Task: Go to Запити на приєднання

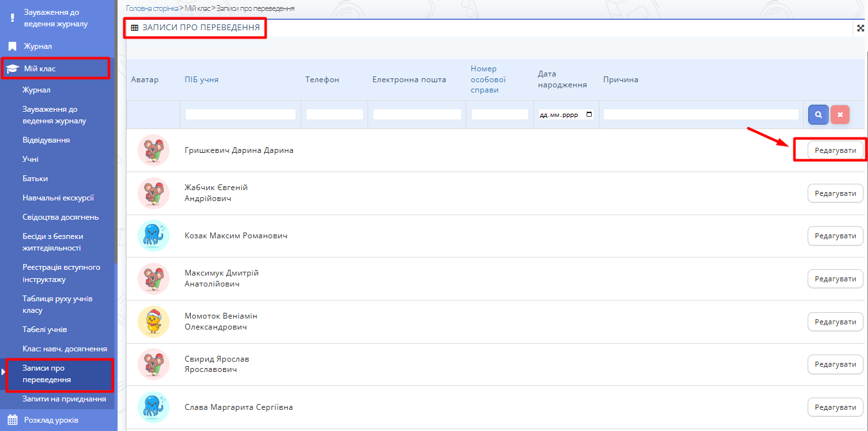Action: point(64,399)
